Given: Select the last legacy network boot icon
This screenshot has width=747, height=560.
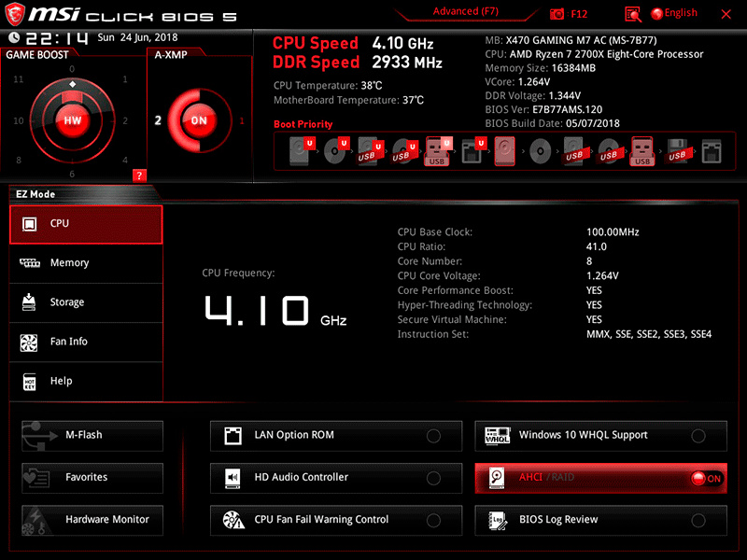Looking at the screenshot, I should [x=712, y=151].
